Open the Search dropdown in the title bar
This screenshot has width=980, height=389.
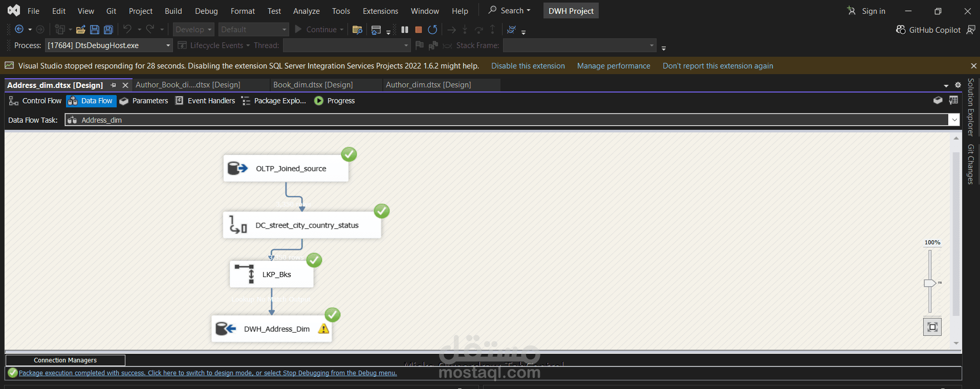[509, 11]
